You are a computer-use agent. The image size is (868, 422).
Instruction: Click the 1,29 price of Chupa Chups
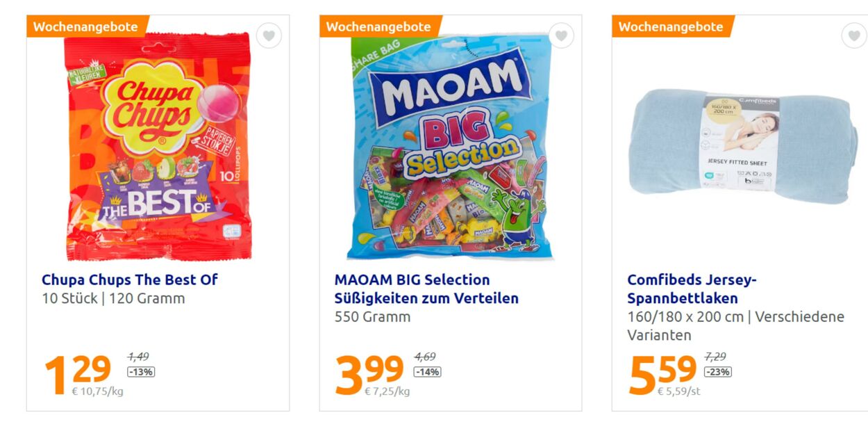[78, 372]
